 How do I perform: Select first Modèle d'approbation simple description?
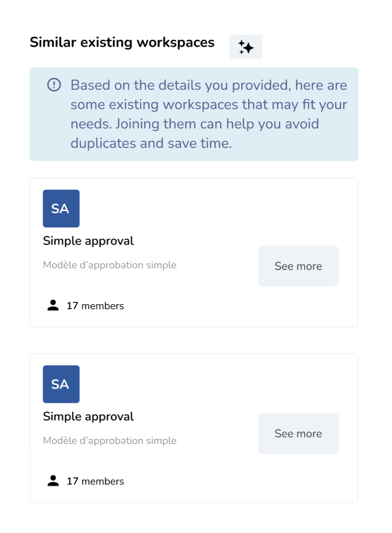[x=110, y=265]
